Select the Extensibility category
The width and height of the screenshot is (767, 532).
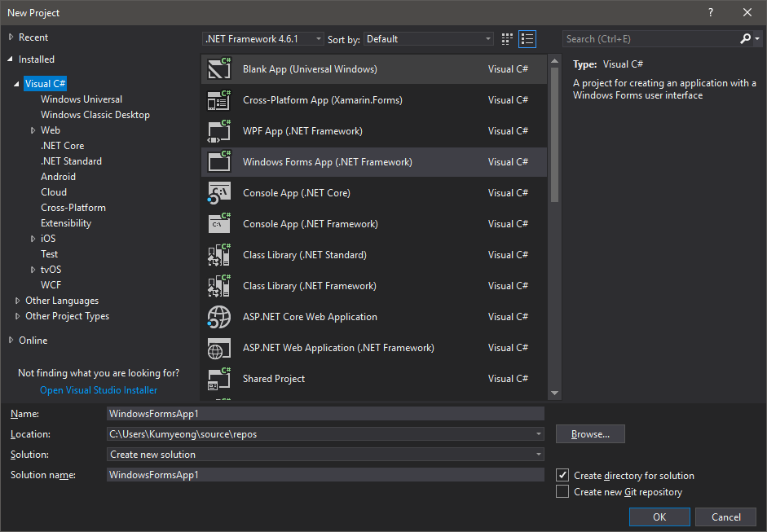[x=66, y=223]
